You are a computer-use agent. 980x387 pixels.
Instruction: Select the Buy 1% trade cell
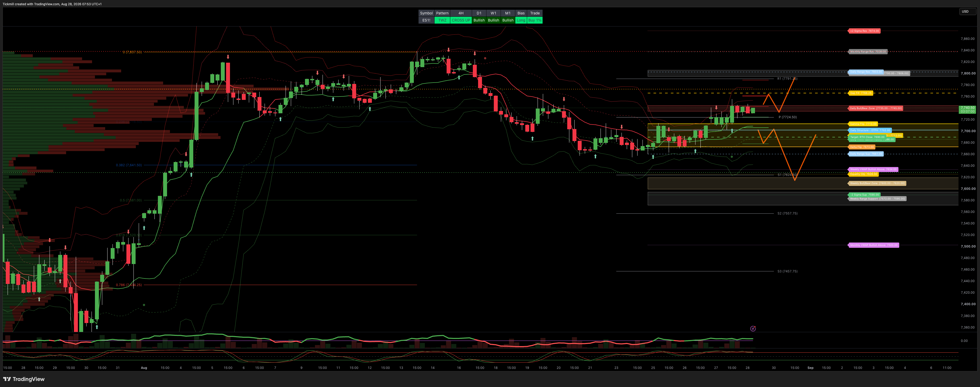point(534,20)
